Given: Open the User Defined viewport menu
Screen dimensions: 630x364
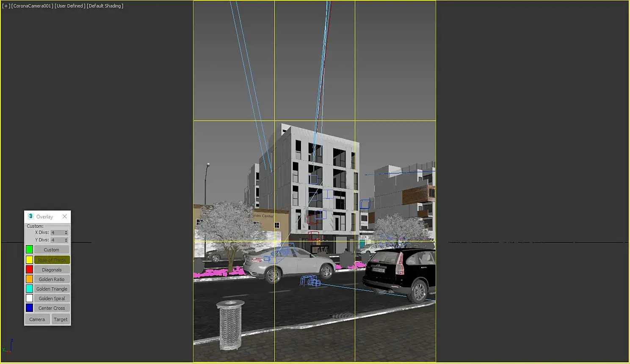Looking at the screenshot, I should pos(70,6).
